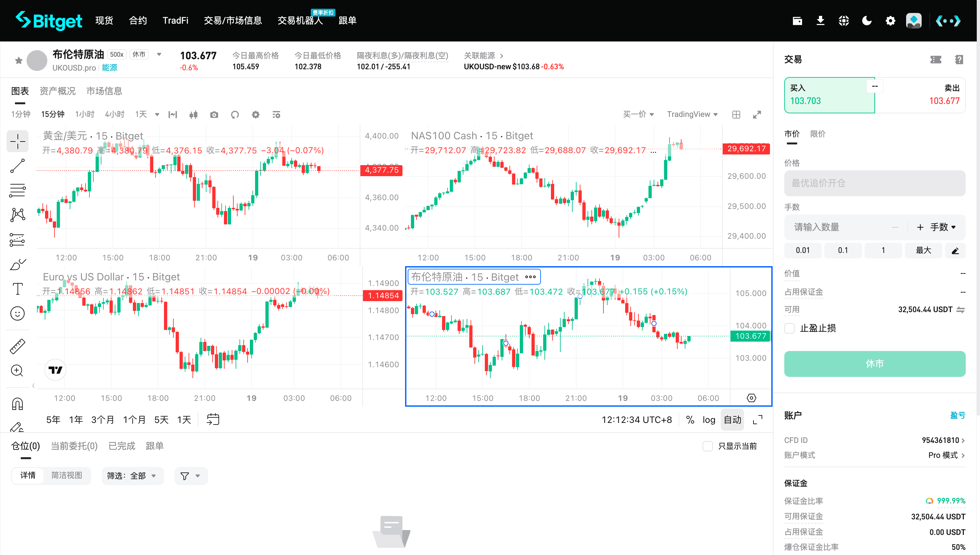Open the Fibonacci retracement tool
The image size is (980, 555).
17,190
